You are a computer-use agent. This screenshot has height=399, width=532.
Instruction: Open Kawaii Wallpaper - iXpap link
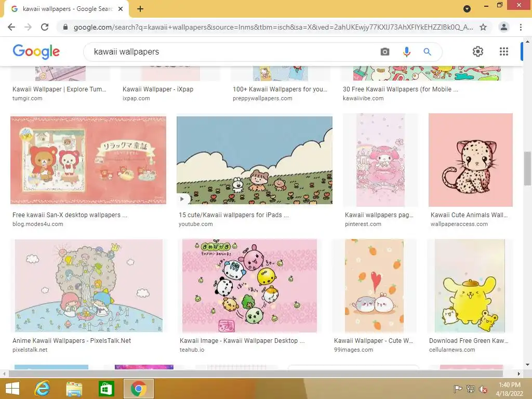coord(158,89)
